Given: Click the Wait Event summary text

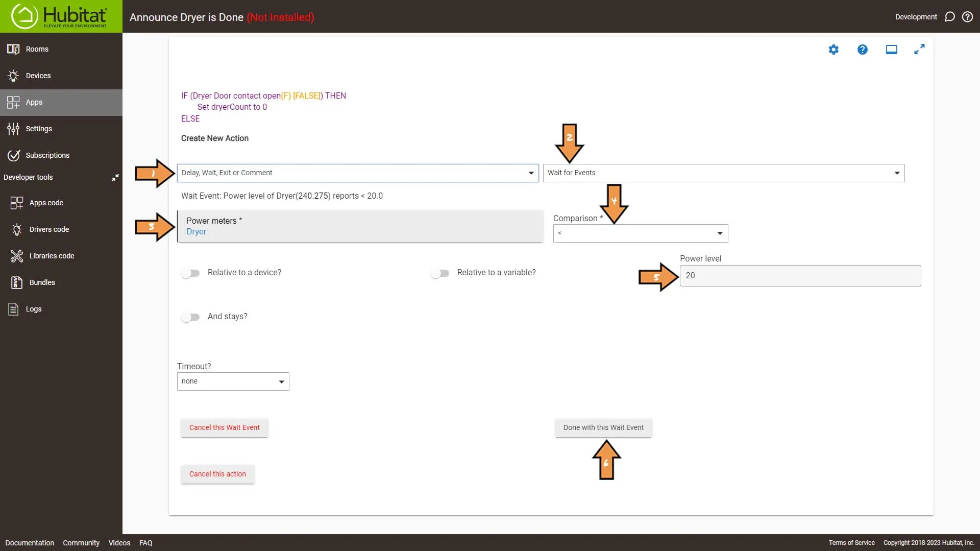Looking at the screenshot, I should (x=282, y=196).
